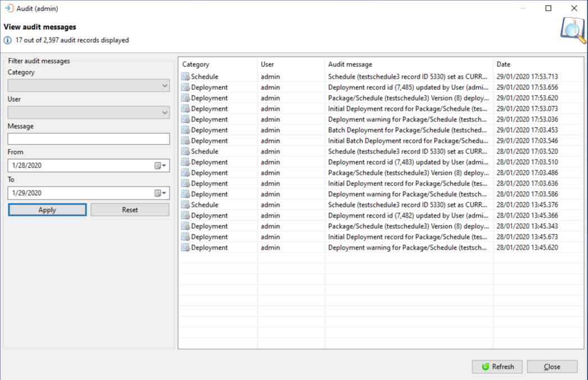Click Schedule category text dated 28/01/2020 13:45.376
This screenshot has width=588, height=380.
pos(204,205)
